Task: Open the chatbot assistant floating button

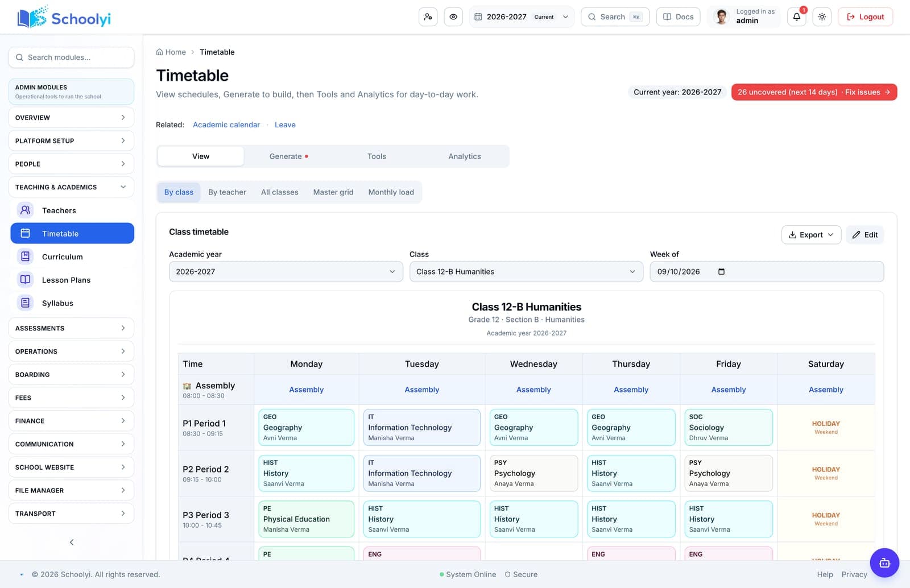Action: 884,563
